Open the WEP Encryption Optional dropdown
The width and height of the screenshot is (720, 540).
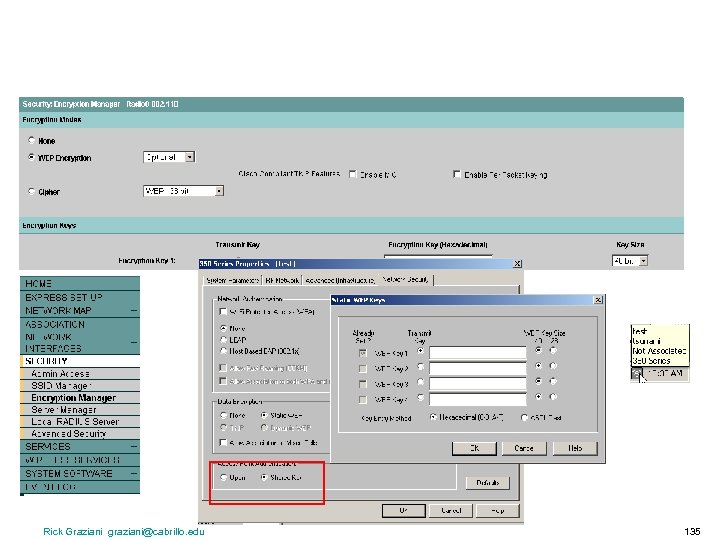[x=169, y=157]
